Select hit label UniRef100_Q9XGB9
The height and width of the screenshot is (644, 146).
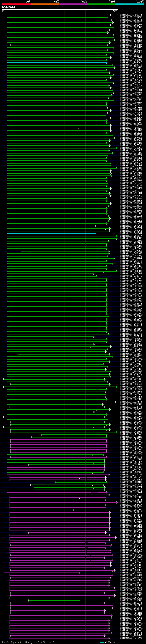coord(131,273)
